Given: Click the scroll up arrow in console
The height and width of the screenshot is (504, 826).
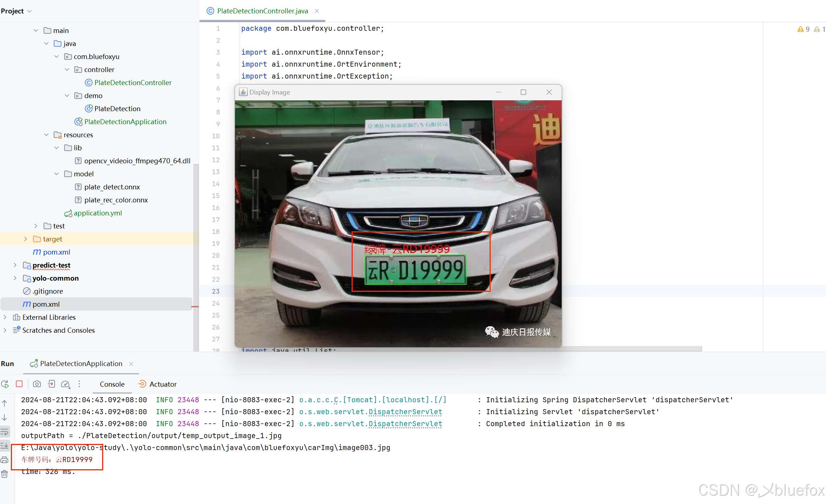Looking at the screenshot, I should click(5, 403).
